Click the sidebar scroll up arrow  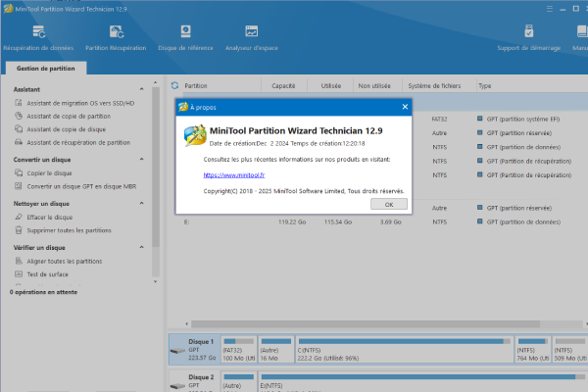point(156,82)
